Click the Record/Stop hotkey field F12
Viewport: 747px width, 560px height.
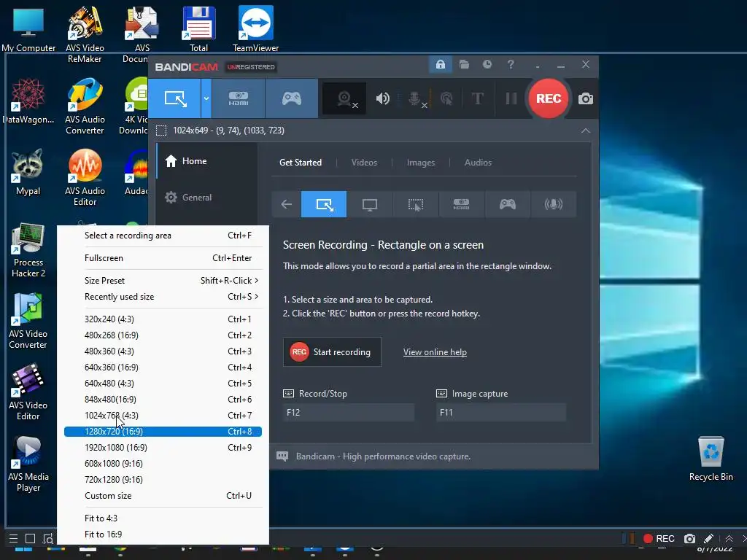(x=349, y=413)
